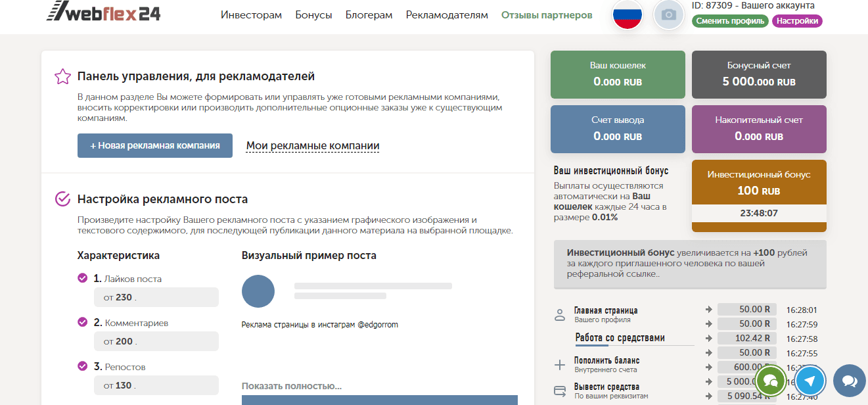Click the Лайков поста value field
The height and width of the screenshot is (405, 868).
click(x=156, y=297)
